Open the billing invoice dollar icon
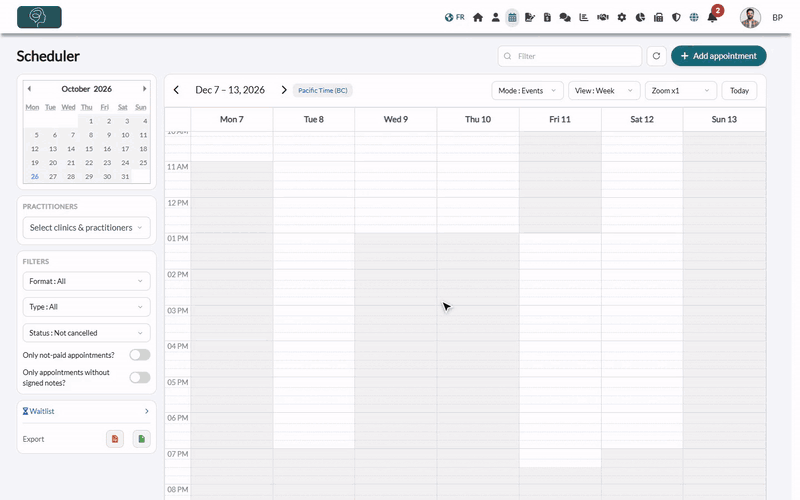 (547, 17)
